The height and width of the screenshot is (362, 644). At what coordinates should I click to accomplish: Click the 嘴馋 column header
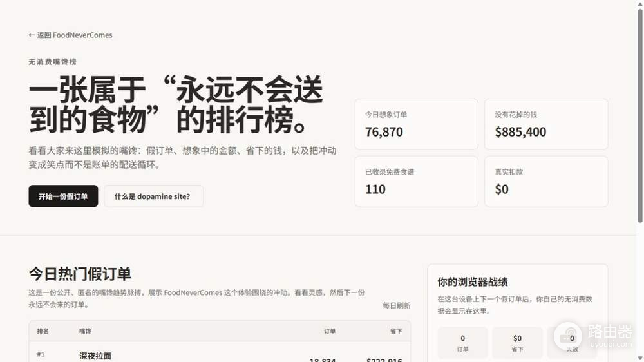pyautogui.click(x=86, y=331)
